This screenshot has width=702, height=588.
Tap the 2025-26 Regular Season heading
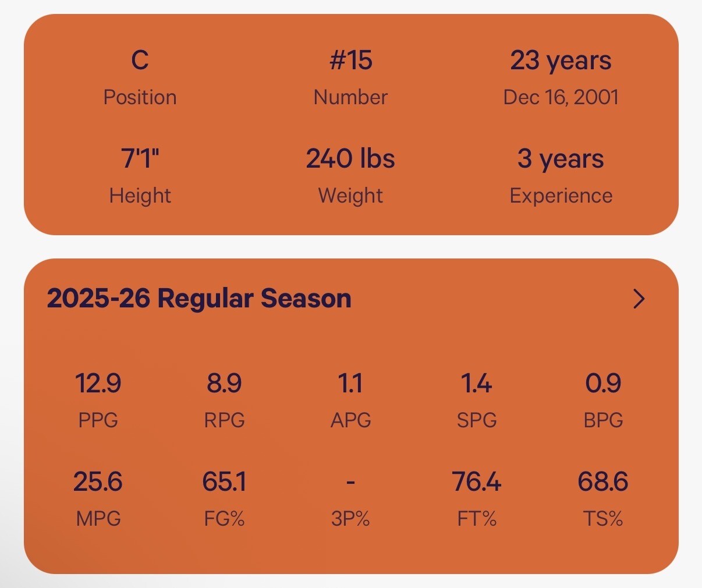pyautogui.click(x=199, y=299)
